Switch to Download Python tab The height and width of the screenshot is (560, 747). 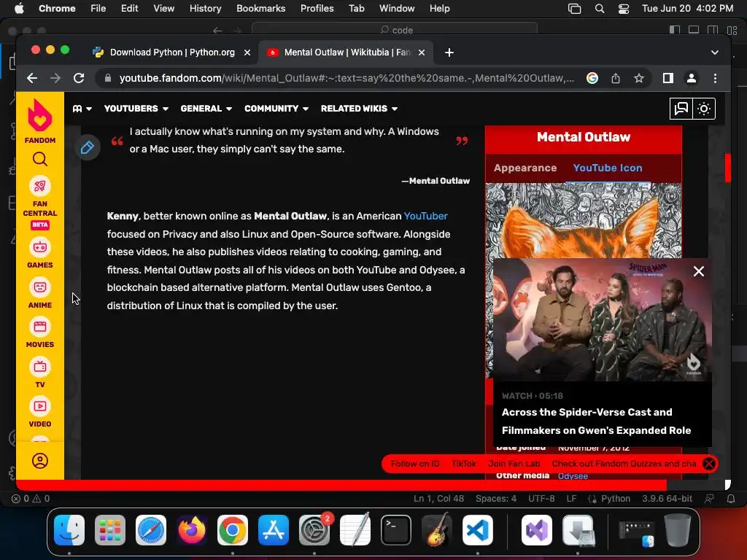click(172, 52)
